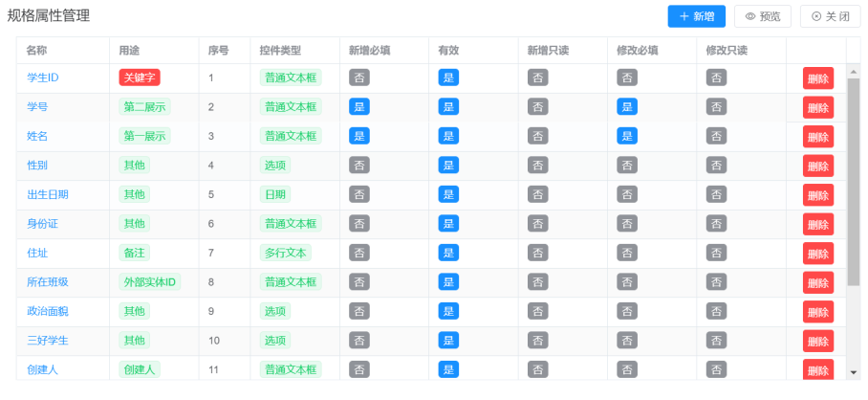Screen dimensions: 868x400
Task: Click the 新增 add button
Action: (x=696, y=16)
